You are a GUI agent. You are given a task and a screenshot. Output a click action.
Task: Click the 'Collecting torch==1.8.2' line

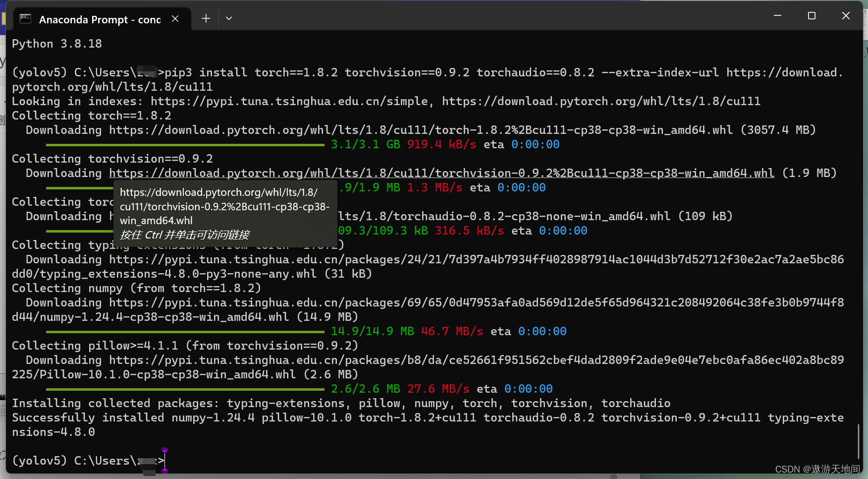92,116
